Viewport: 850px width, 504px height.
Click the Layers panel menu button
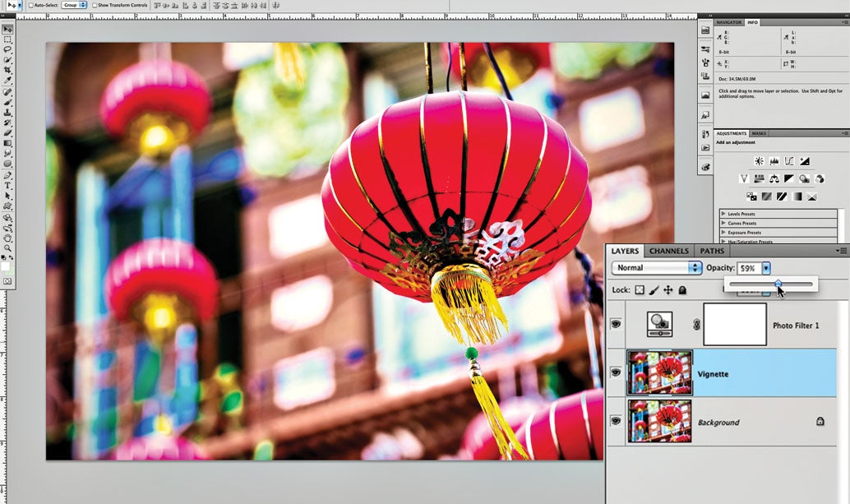pos(839,251)
